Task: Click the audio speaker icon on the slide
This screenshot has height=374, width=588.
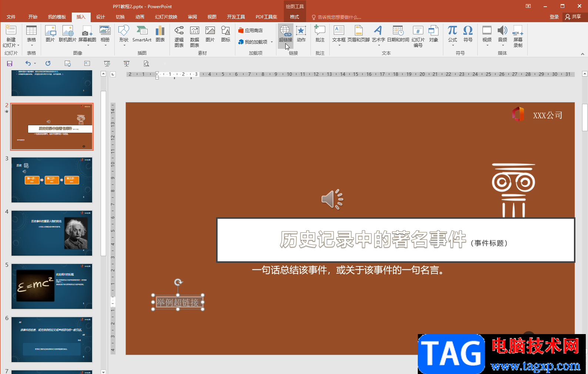Action: (x=332, y=200)
